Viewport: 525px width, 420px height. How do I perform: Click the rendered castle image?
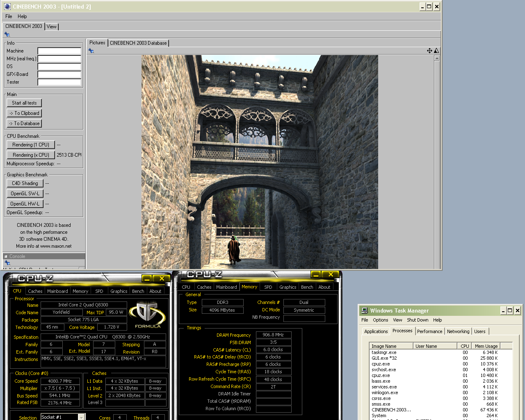(x=260, y=162)
